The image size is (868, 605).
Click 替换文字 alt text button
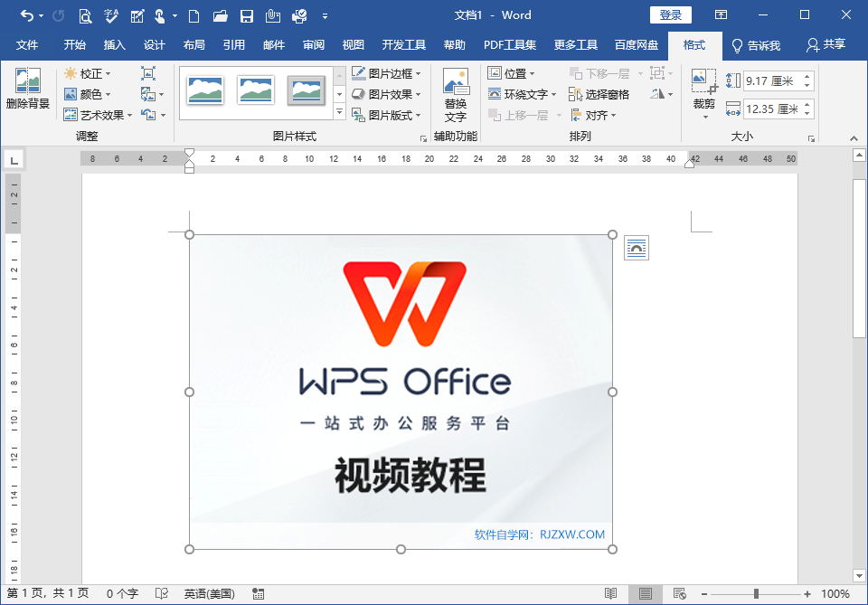point(456,95)
